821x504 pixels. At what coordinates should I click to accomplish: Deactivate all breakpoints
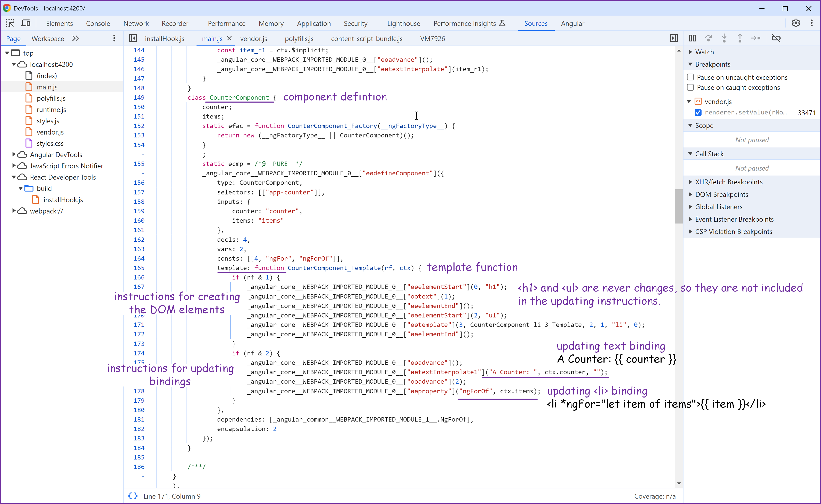776,38
